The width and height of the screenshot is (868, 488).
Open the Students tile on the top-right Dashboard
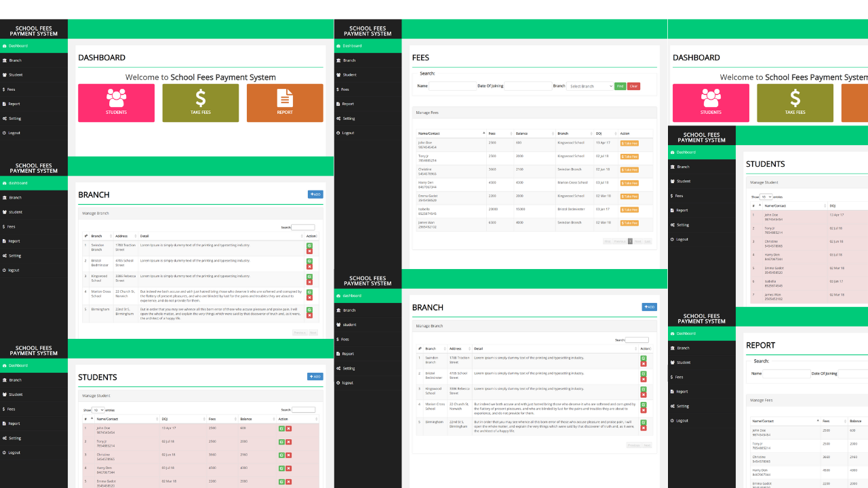pyautogui.click(x=711, y=103)
